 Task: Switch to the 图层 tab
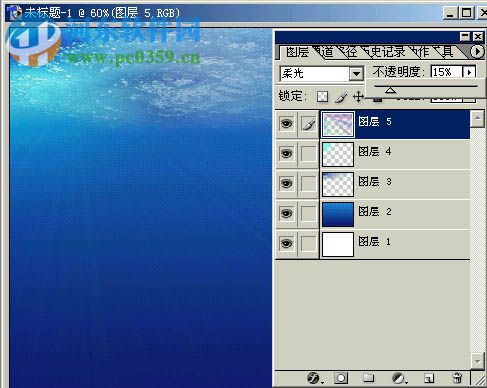click(297, 52)
